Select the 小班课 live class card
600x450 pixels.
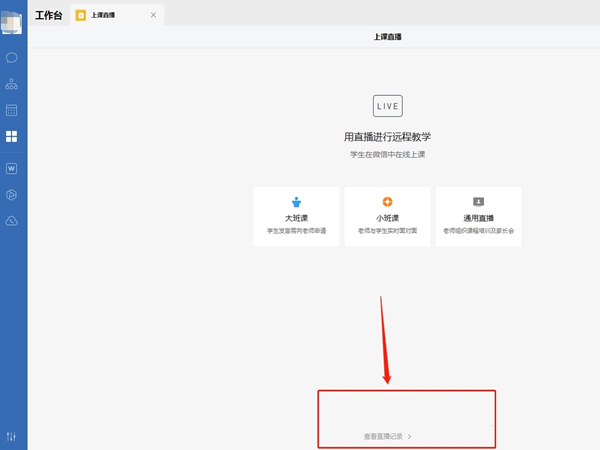pos(387,217)
